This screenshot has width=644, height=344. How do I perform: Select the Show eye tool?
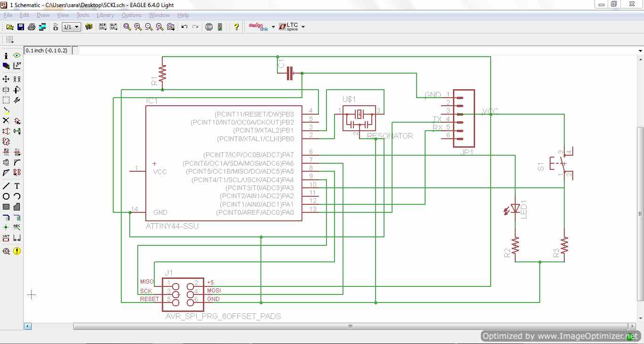coord(17,56)
